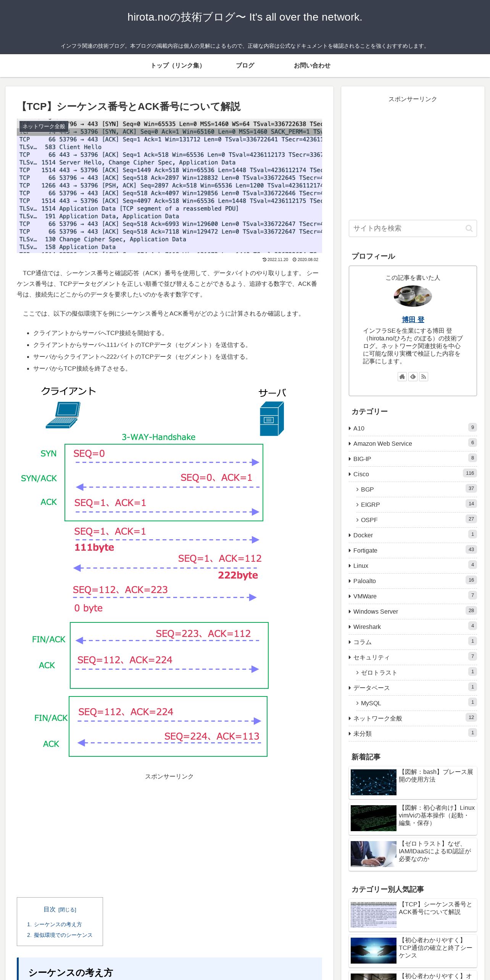Open the データベース category
The height and width of the screenshot is (980, 490).
pyautogui.click(x=413, y=688)
